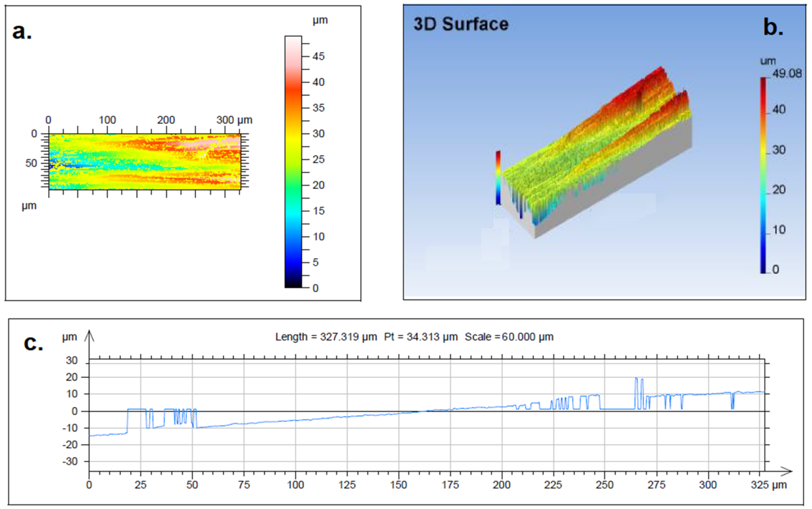The image size is (812, 509).
Task: Click the 'Scale = 60.000 µm' text
Action: 509,337
